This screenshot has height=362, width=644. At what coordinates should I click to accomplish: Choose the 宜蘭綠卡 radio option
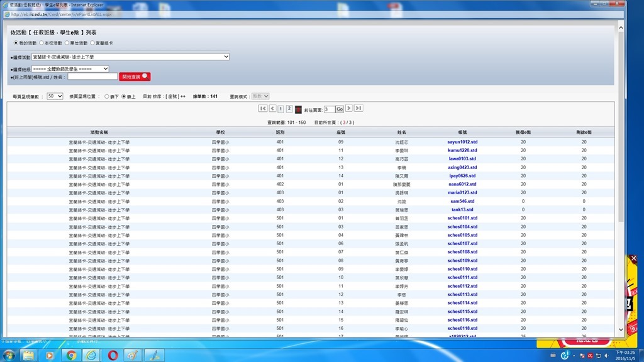(92, 43)
